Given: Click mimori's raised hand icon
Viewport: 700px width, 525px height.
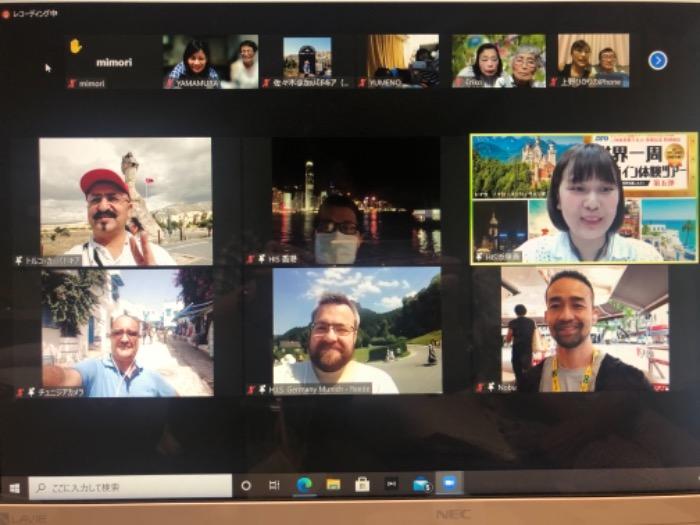Looking at the screenshot, I should [x=75, y=46].
